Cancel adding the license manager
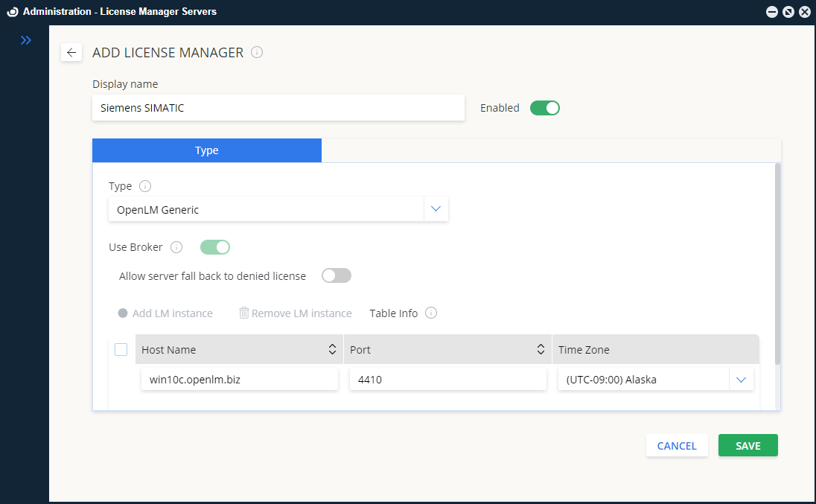The width and height of the screenshot is (816, 504). 676,445
